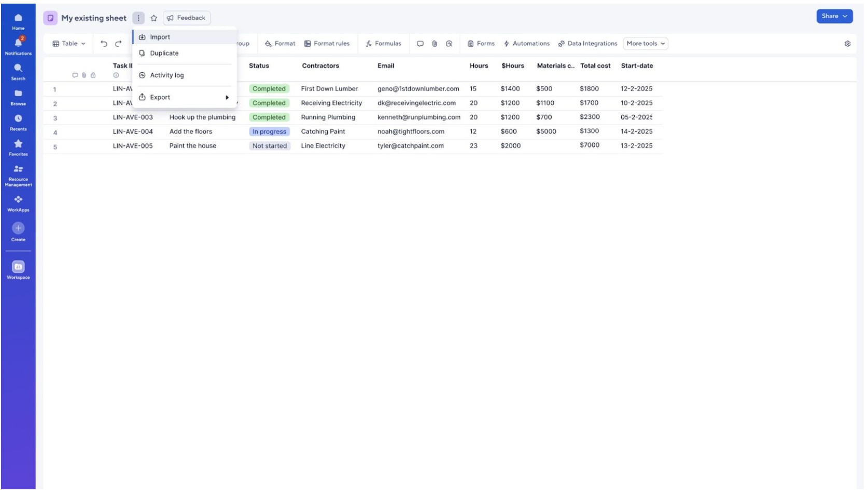The height and width of the screenshot is (495, 868).
Task: Open sheet settings via the gear icon
Action: click(847, 44)
